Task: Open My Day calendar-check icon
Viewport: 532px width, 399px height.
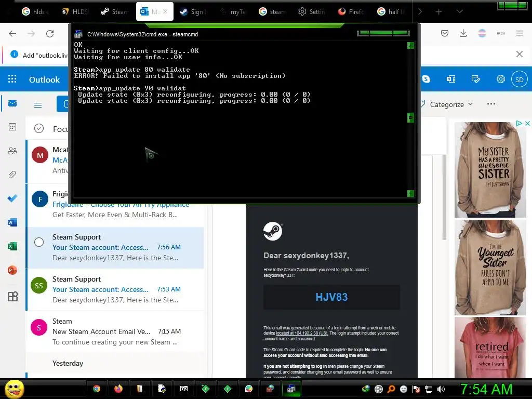Action: coord(476,79)
